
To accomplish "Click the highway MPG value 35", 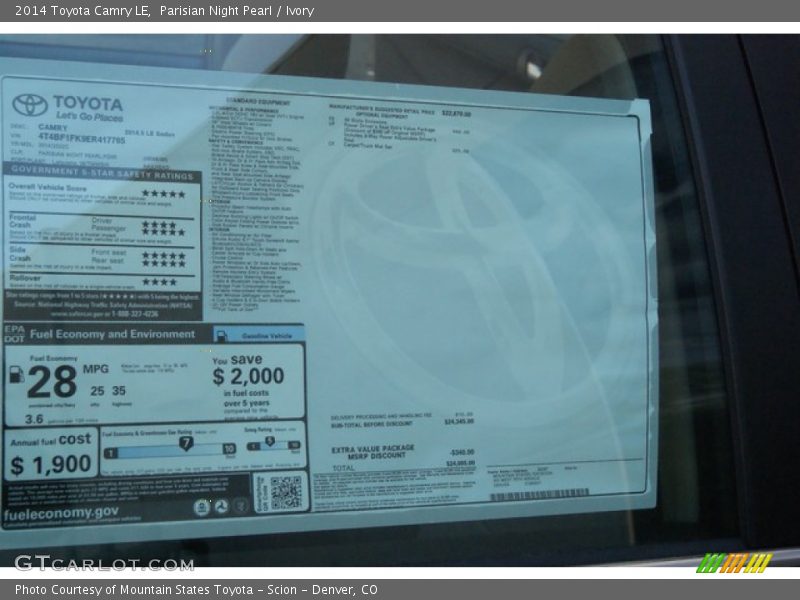I will [119, 391].
